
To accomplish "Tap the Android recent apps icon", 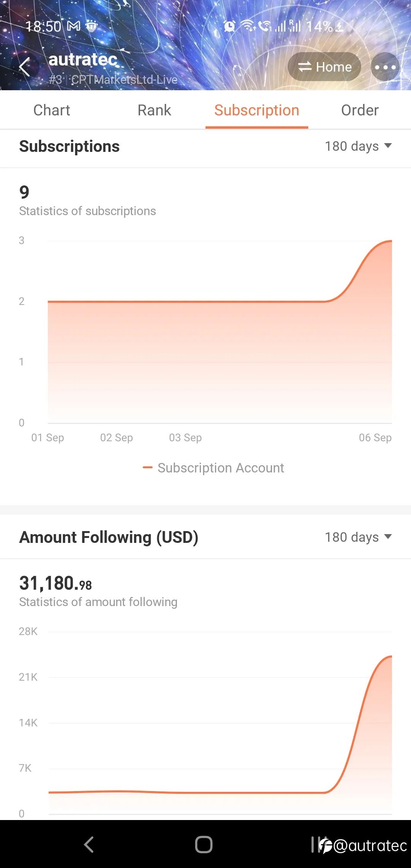I will click(x=315, y=844).
